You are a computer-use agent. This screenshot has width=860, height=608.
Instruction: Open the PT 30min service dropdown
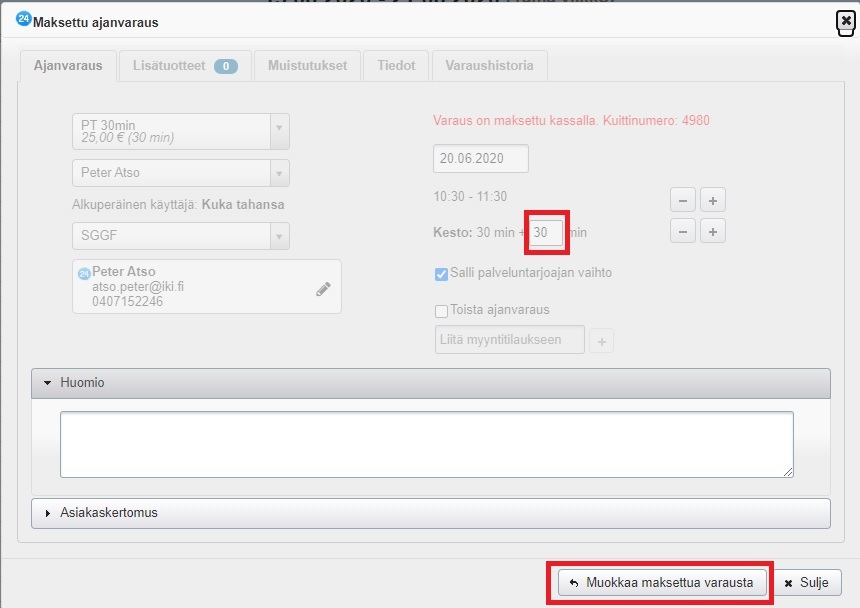click(180, 131)
